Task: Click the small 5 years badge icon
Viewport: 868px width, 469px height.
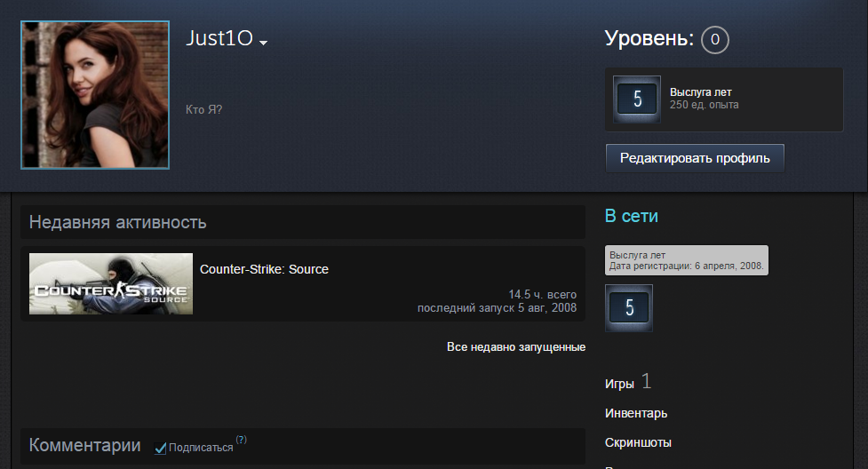Action: point(629,308)
